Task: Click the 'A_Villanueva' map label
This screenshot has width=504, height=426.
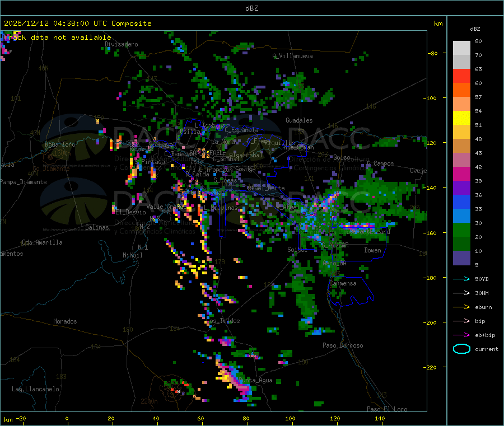Action: coord(292,56)
